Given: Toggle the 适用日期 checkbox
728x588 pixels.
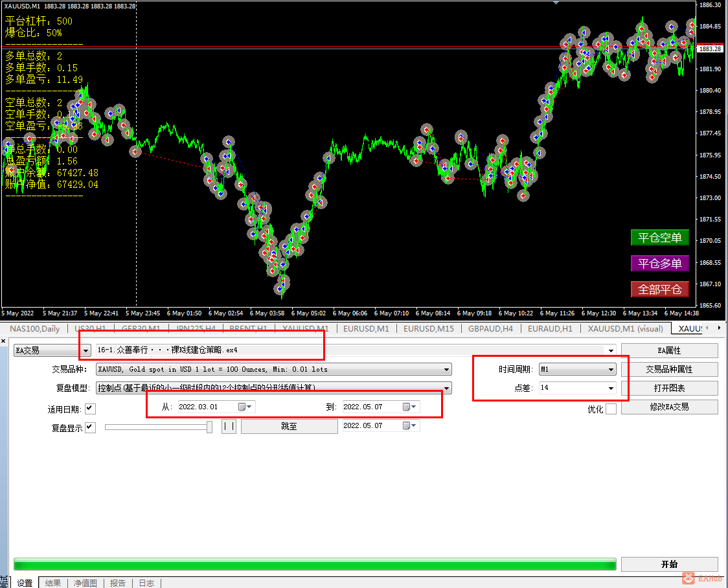Looking at the screenshot, I should coord(91,409).
